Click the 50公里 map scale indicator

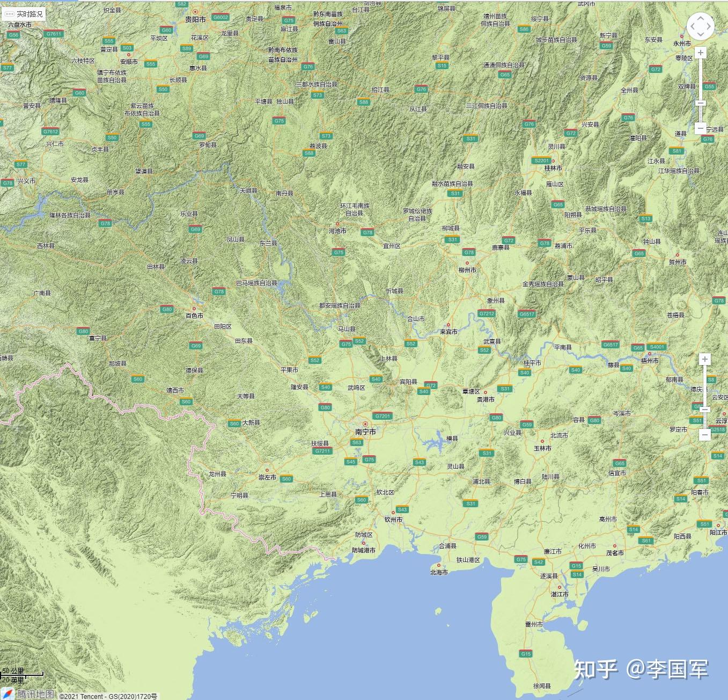[21, 675]
